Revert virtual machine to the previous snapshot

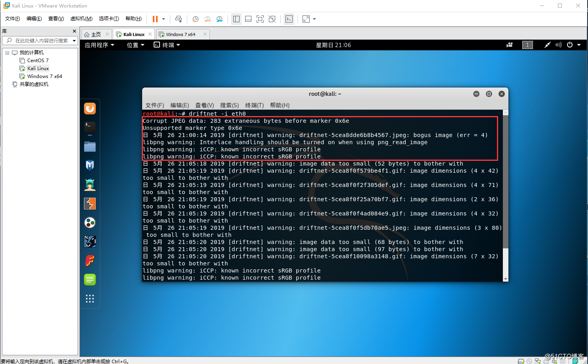[207, 19]
